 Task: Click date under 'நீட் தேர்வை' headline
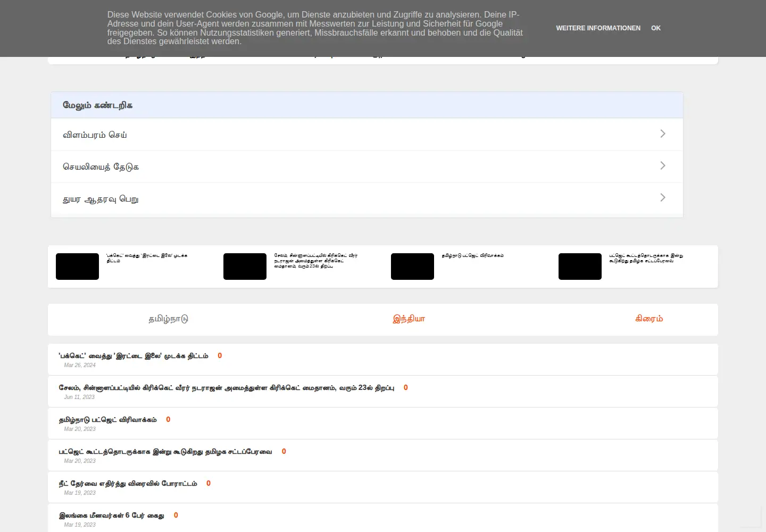point(80,493)
